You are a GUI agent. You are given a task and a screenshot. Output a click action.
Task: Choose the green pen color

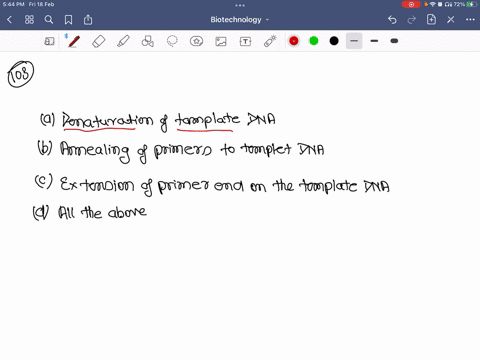(314, 41)
